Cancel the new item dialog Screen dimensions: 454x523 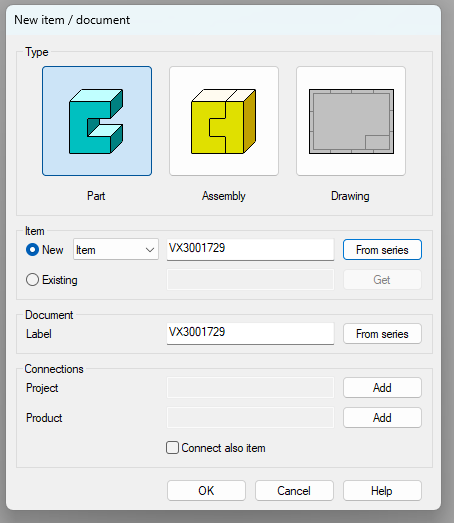point(294,491)
